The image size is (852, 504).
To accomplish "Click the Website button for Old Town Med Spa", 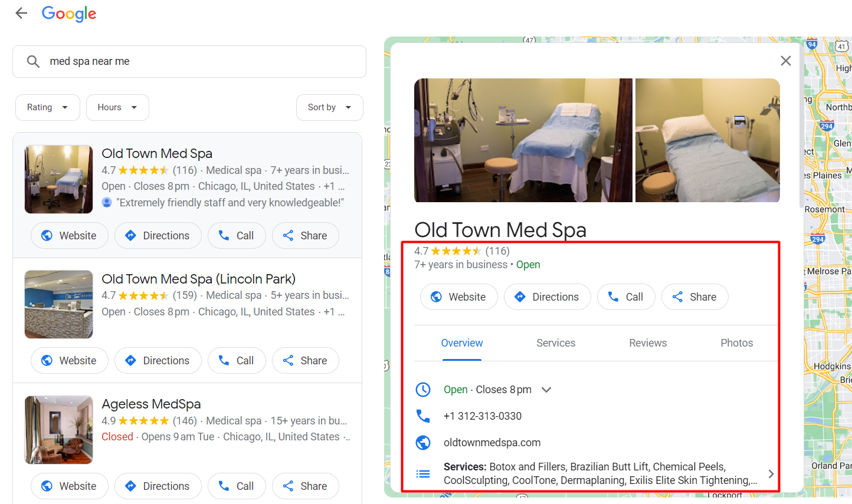I will [69, 235].
